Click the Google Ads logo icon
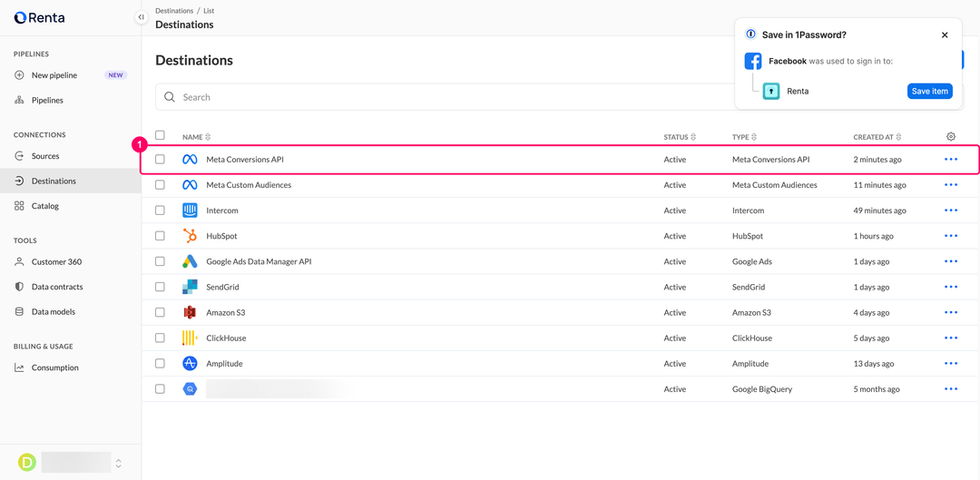Viewport: 980px width, 480px height. (x=190, y=261)
